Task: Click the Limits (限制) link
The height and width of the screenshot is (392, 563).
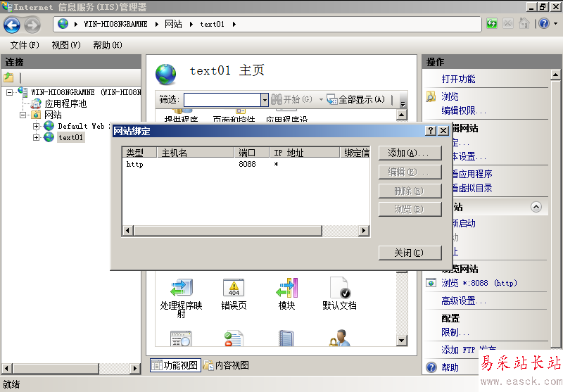Action: click(x=455, y=332)
